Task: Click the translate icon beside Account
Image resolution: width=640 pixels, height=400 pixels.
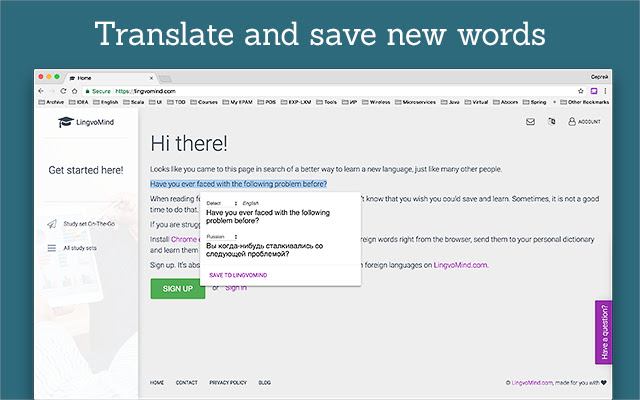Action: (551, 122)
